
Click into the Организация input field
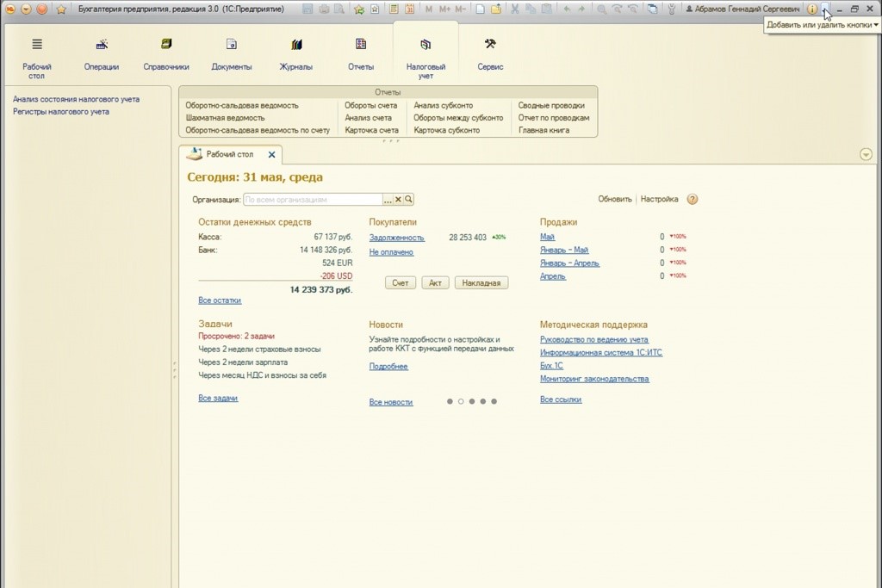[x=312, y=199]
